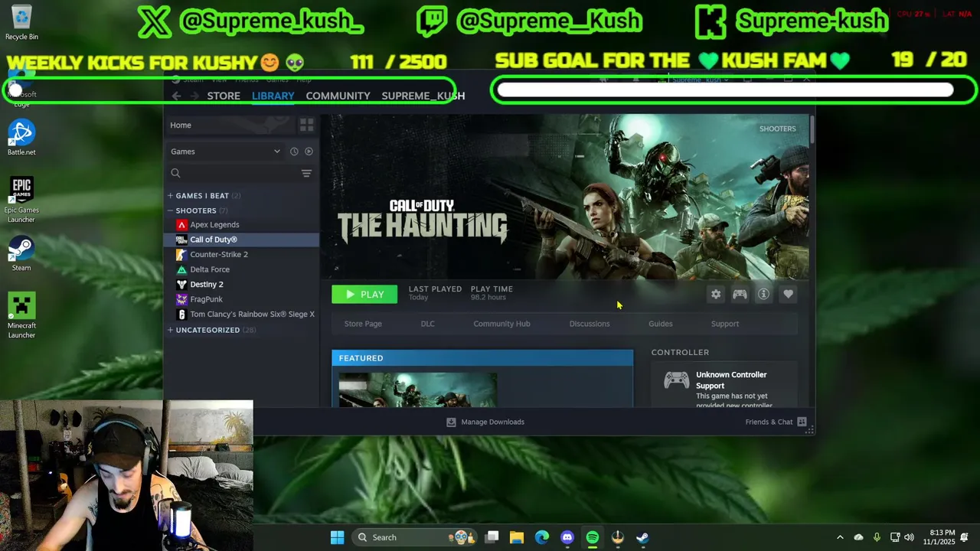Open the Steam desktop shortcut
This screenshot has height=551, width=980.
click(x=21, y=253)
